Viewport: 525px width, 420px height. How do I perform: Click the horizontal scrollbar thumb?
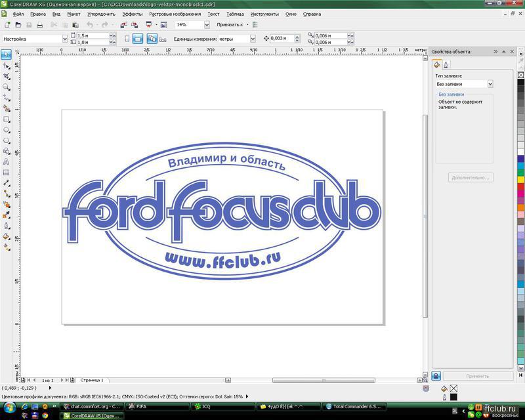coord(324,380)
